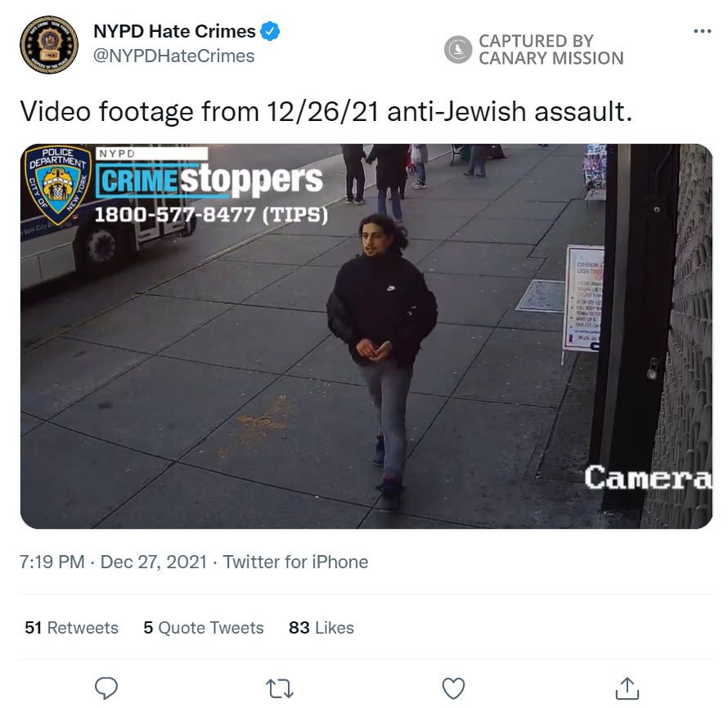Click the blue verified badge
Viewport: 728px width, 708px height.
(x=270, y=31)
